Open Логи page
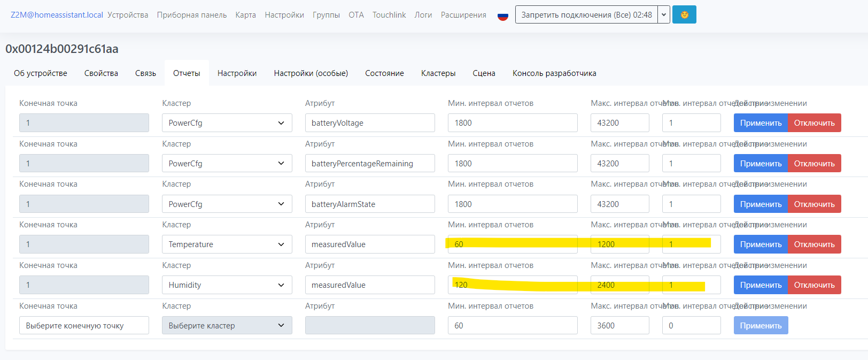 pos(423,15)
